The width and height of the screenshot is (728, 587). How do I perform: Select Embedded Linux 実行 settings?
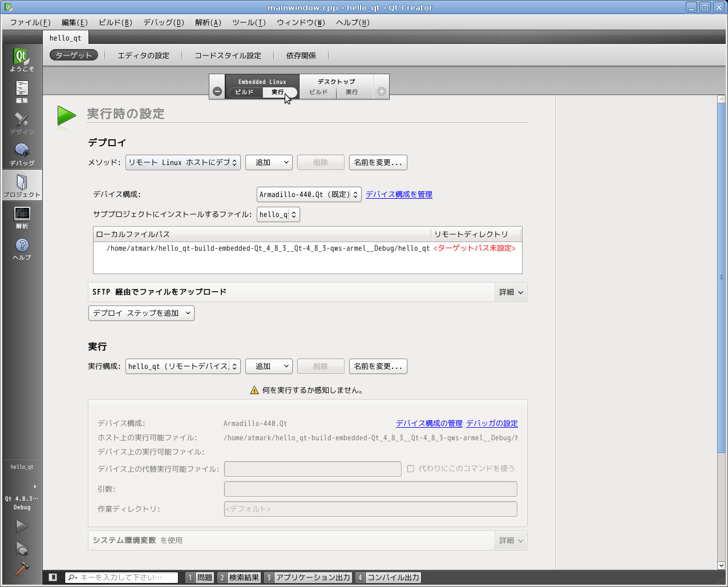[279, 92]
